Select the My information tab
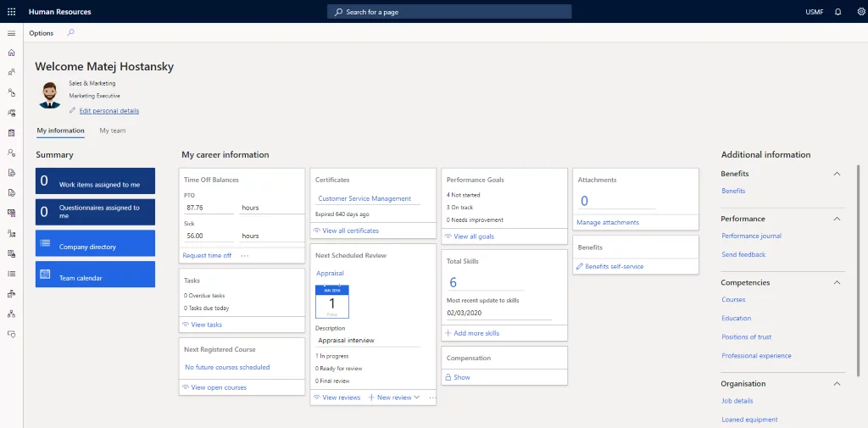 tap(60, 131)
